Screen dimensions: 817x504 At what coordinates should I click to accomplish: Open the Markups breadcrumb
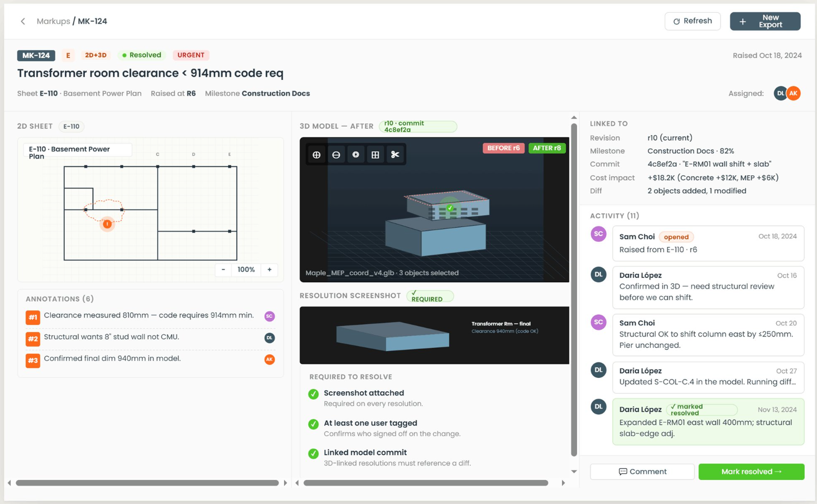click(x=53, y=21)
